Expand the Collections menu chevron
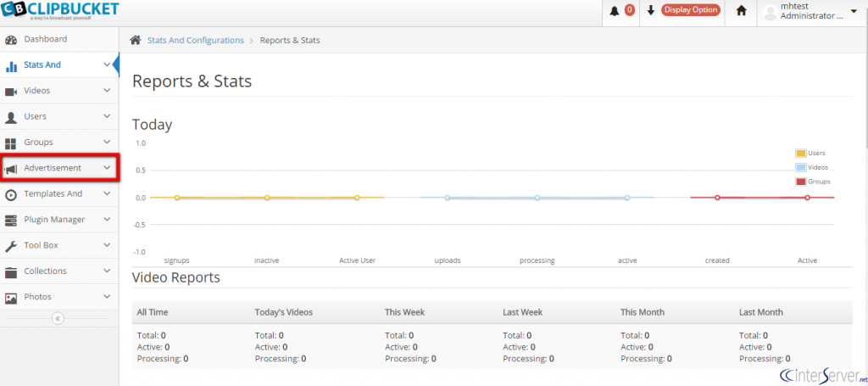This screenshot has width=868, height=386. pos(107,271)
